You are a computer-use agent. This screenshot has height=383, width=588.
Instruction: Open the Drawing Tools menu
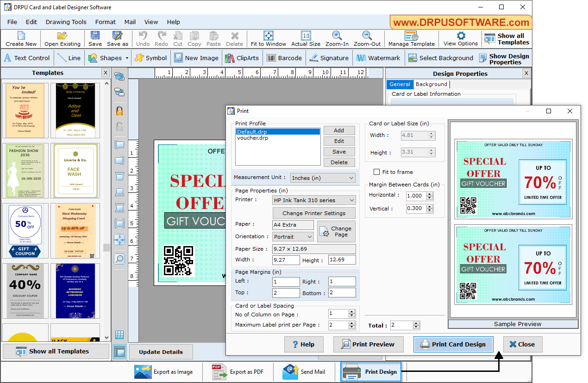pyautogui.click(x=66, y=22)
